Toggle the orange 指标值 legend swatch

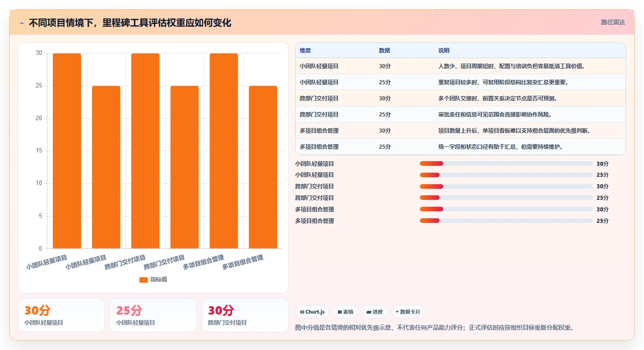tap(144, 280)
